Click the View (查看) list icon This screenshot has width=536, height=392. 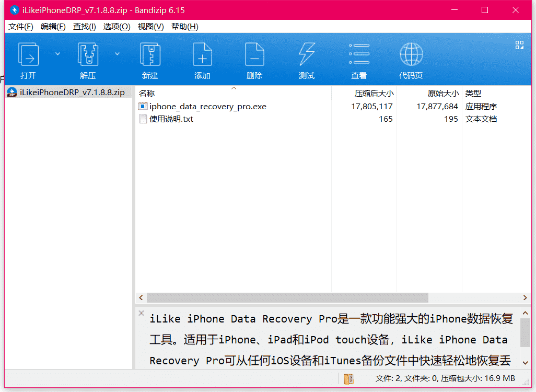(359, 54)
